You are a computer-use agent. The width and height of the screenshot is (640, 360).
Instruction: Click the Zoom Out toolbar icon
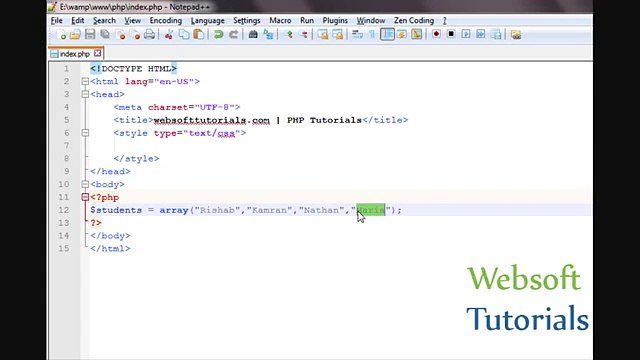click(x=303, y=35)
